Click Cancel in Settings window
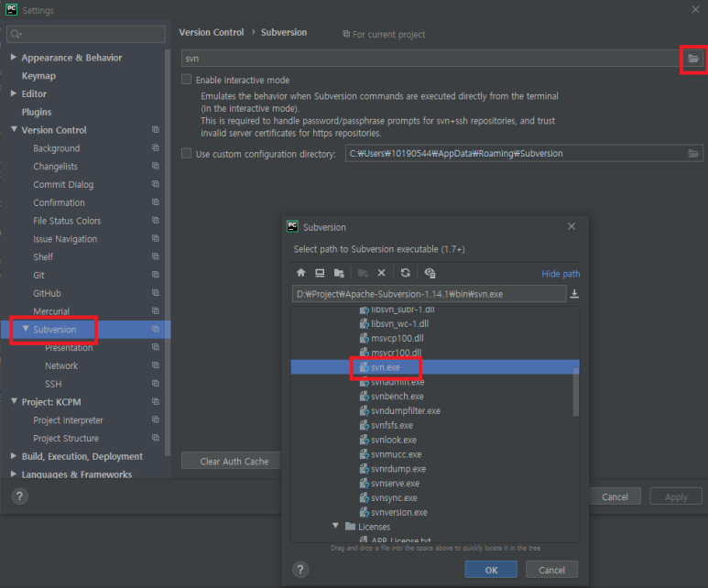 click(x=615, y=496)
